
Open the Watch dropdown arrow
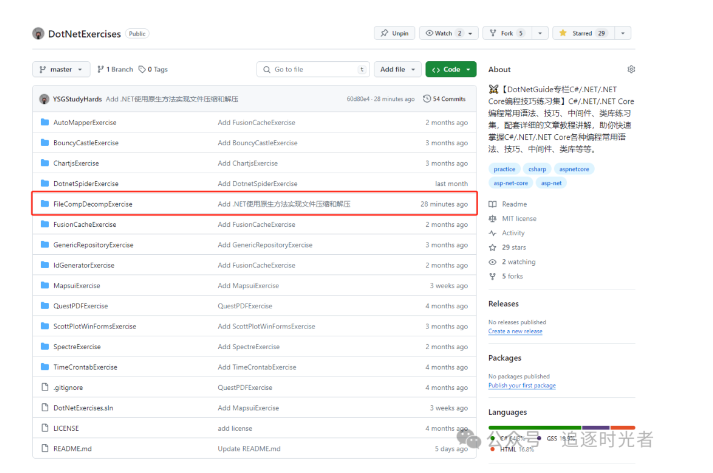tap(471, 33)
